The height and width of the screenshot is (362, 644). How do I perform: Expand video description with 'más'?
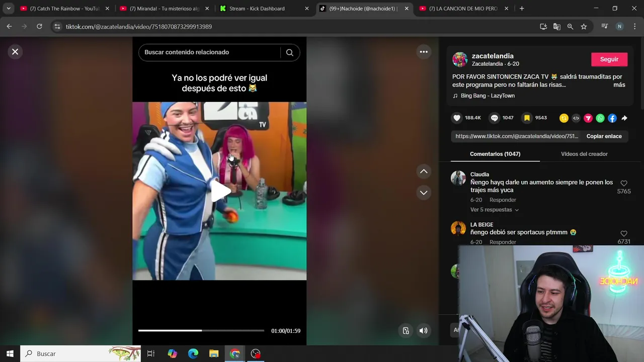point(619,85)
